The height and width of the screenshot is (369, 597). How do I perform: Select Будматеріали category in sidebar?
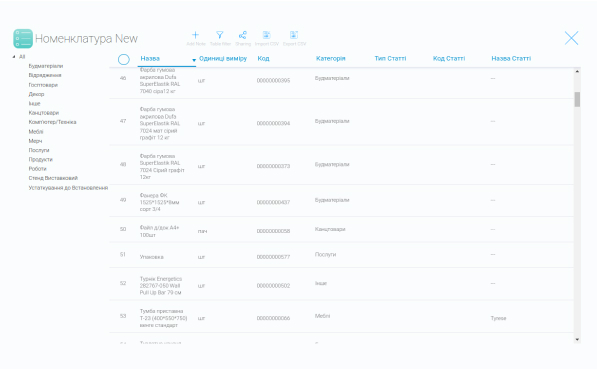(46, 66)
